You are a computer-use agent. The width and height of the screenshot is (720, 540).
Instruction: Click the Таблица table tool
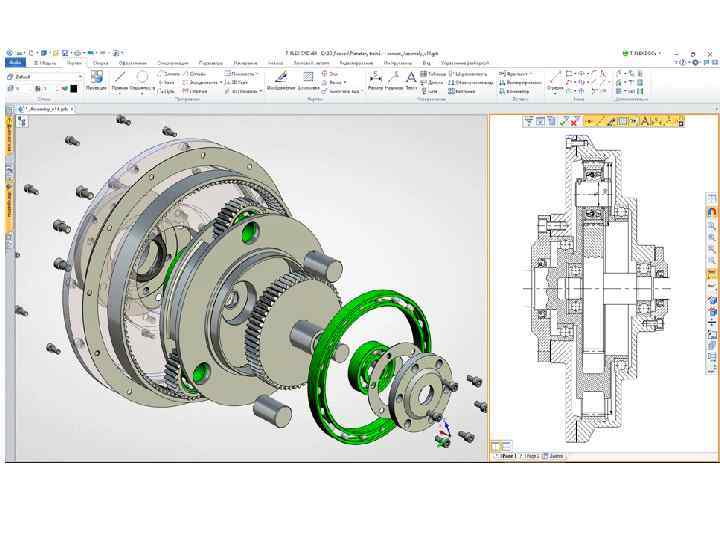[433, 73]
